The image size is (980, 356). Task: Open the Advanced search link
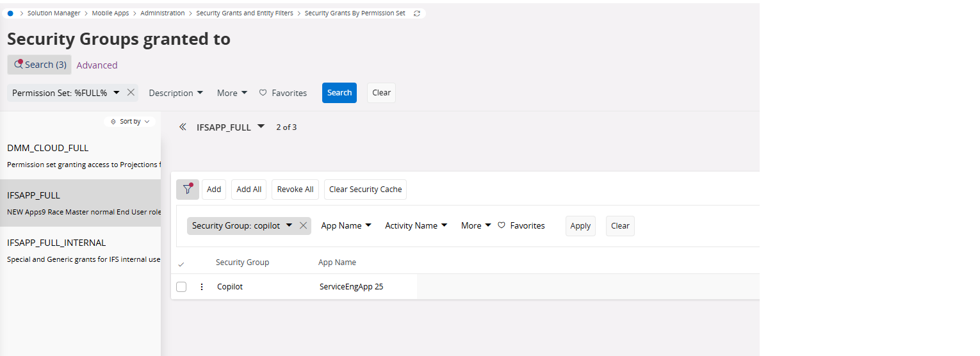(97, 65)
